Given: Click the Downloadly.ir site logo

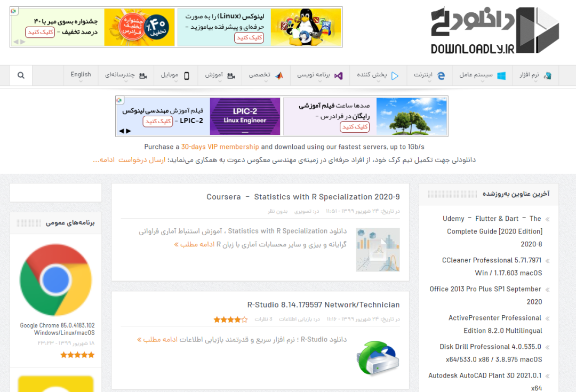Looking at the screenshot, I should (x=495, y=30).
